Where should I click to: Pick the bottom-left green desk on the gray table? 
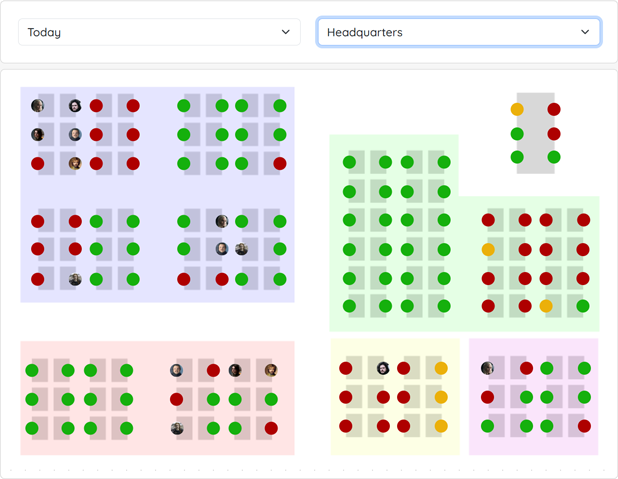pyautogui.click(x=517, y=157)
